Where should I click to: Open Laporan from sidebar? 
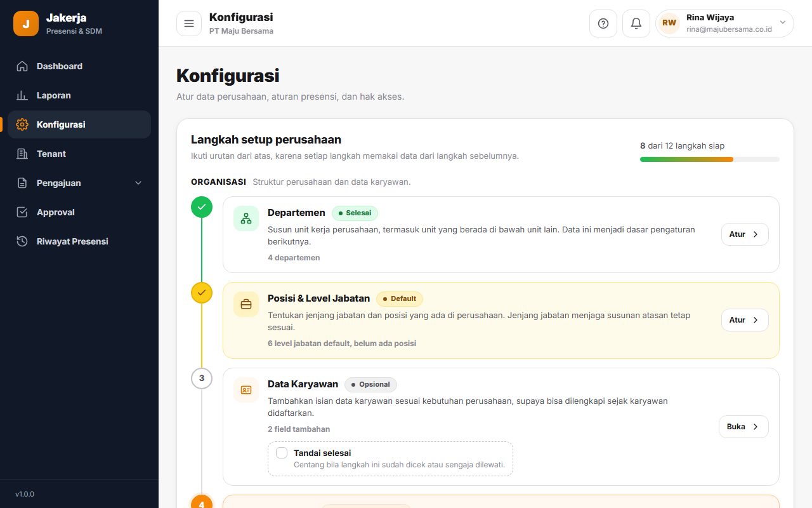pos(79,95)
